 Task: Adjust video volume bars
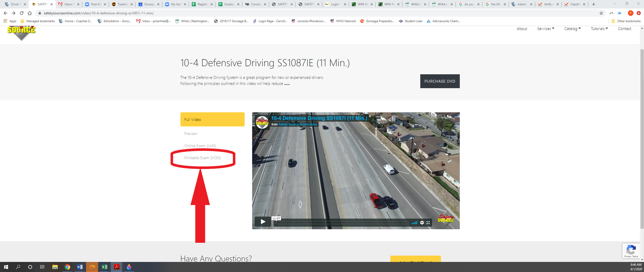pos(414,223)
